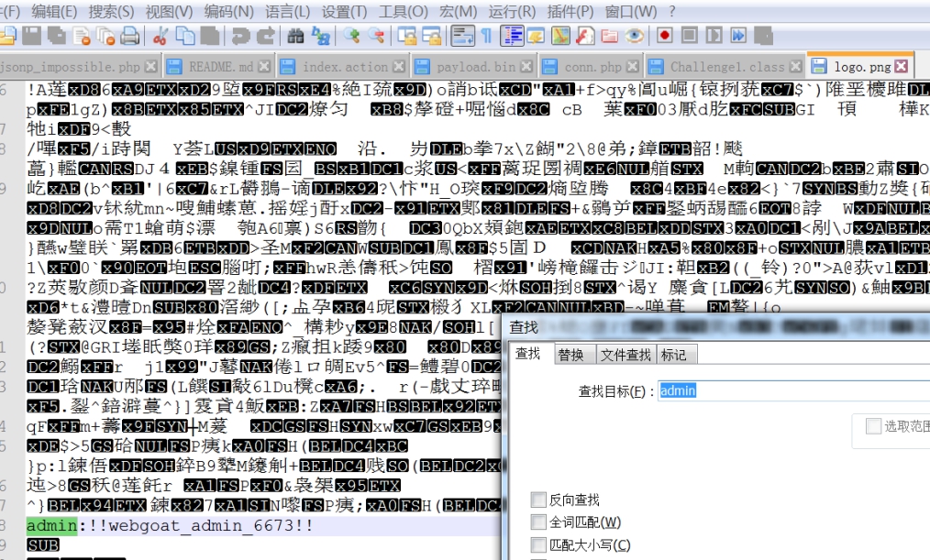
Task: Click the Save file toolbar icon
Action: (31, 36)
